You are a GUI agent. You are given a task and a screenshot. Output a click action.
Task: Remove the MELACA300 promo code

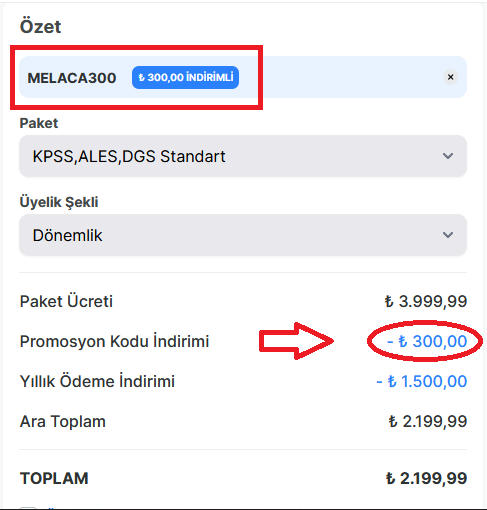450,77
